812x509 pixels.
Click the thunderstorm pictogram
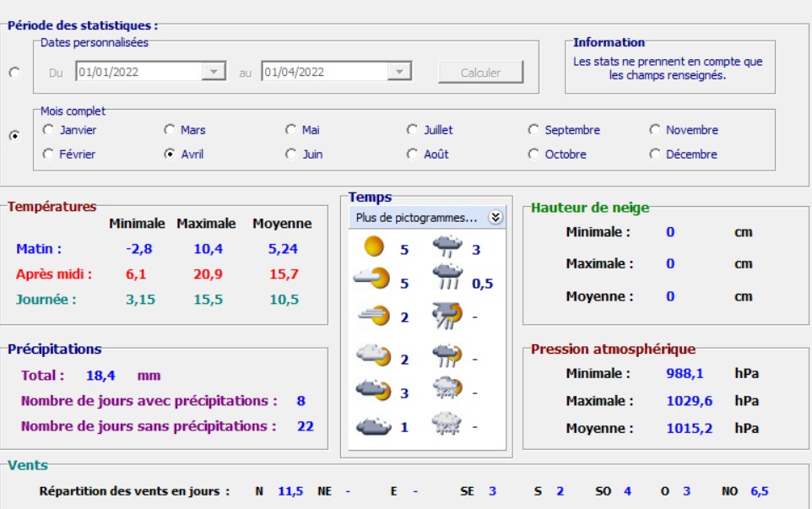(x=447, y=316)
